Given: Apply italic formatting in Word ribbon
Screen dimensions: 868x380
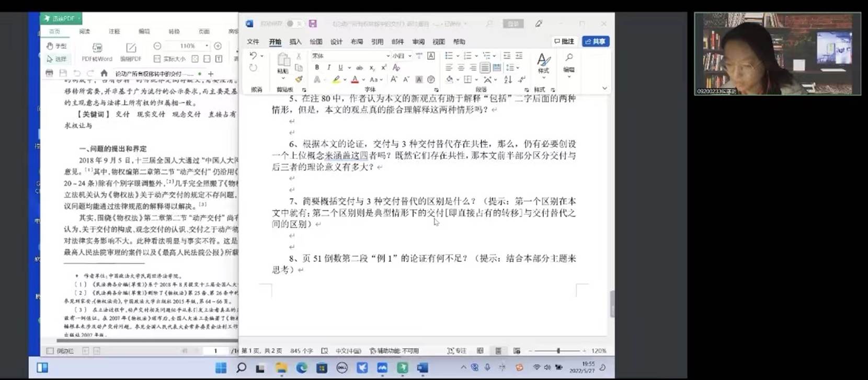Looking at the screenshot, I should [328, 67].
